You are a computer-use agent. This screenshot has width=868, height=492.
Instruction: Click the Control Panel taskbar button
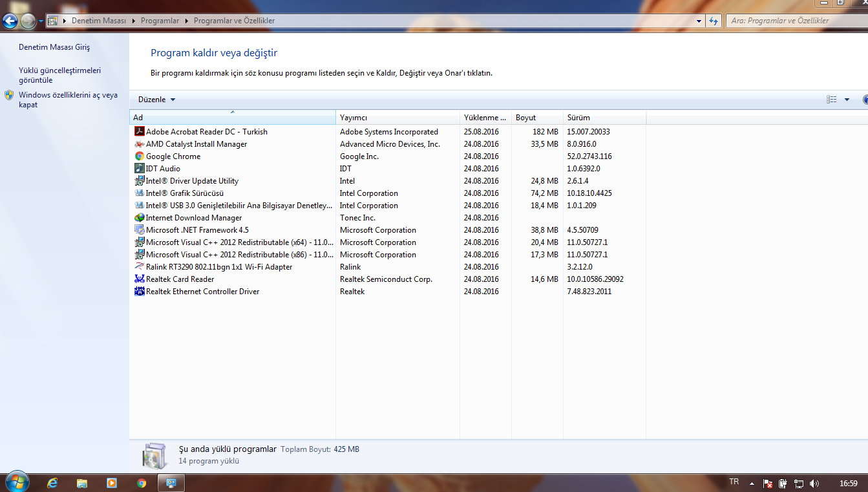point(171,483)
